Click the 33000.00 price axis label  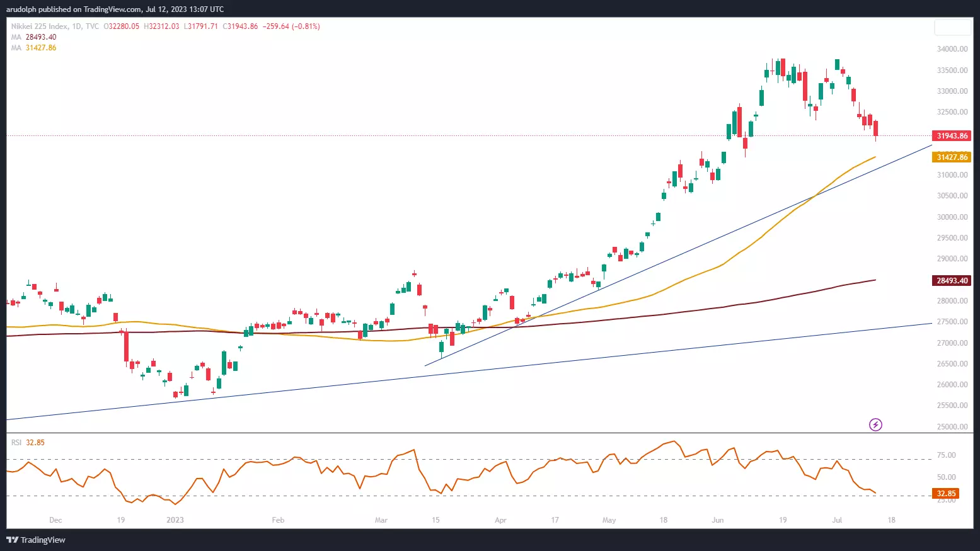[x=952, y=91]
